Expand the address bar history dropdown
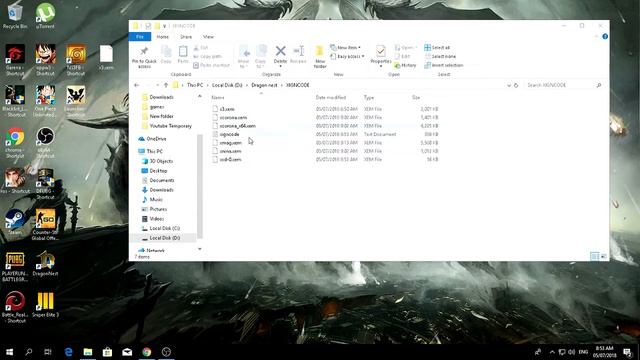This screenshot has height=360, width=640. coord(509,85)
